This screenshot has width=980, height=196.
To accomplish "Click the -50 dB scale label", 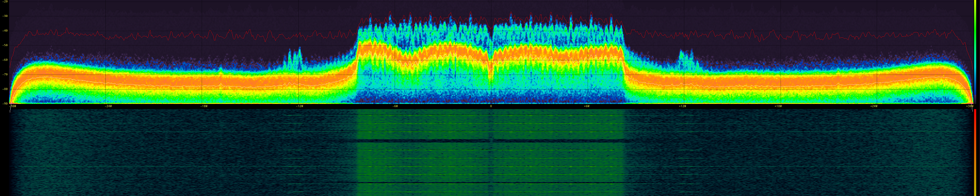I will (x=5, y=45).
